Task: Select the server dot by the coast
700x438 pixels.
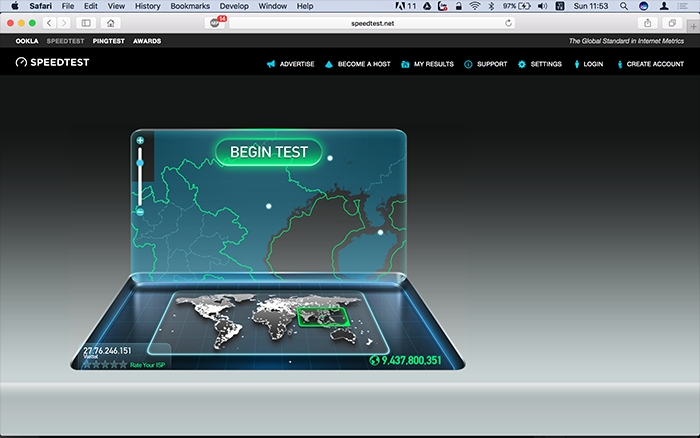Action: coord(380,232)
